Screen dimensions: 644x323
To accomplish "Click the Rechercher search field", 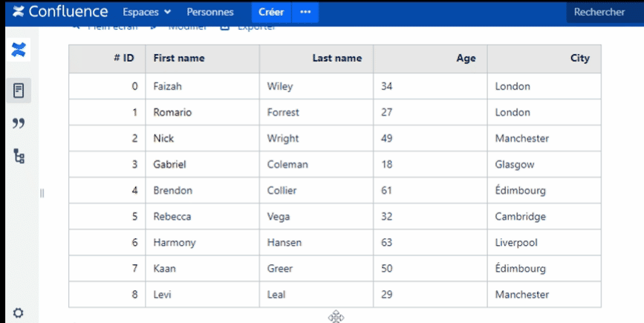I will [599, 12].
